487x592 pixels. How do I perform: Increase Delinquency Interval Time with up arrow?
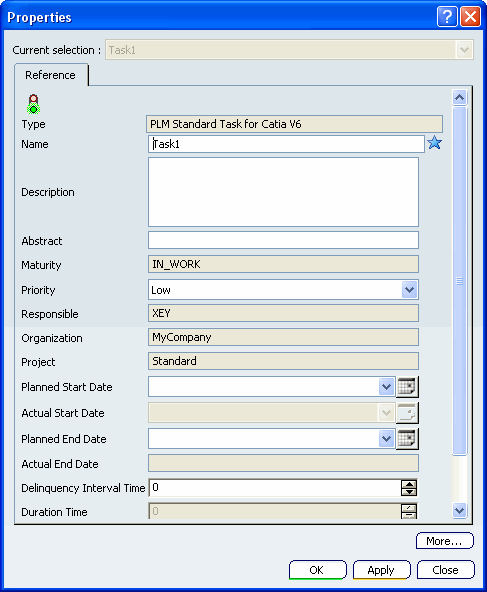point(409,484)
